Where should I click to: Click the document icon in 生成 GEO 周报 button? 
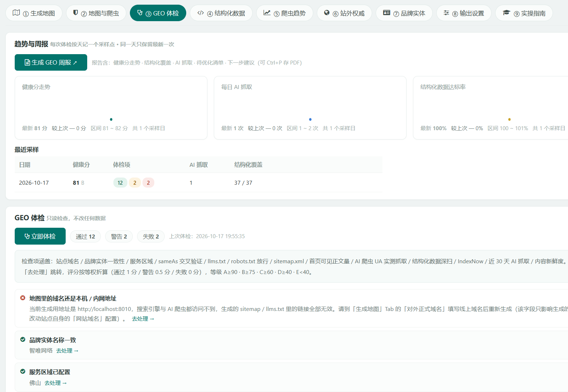point(27,62)
